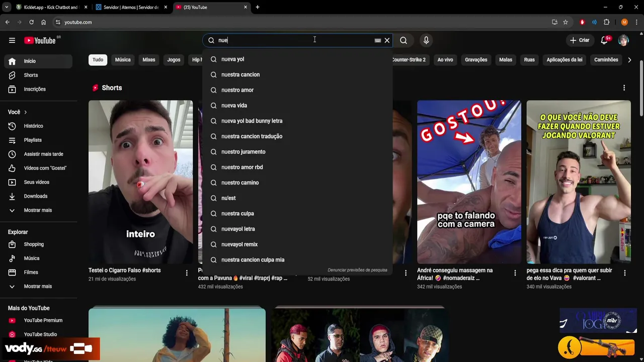Switch to the Kicklet.app browser tab

point(51,7)
